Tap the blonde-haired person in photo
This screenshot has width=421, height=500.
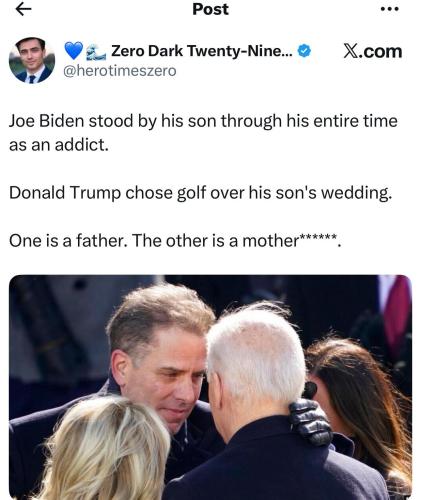pyautogui.click(x=105, y=450)
